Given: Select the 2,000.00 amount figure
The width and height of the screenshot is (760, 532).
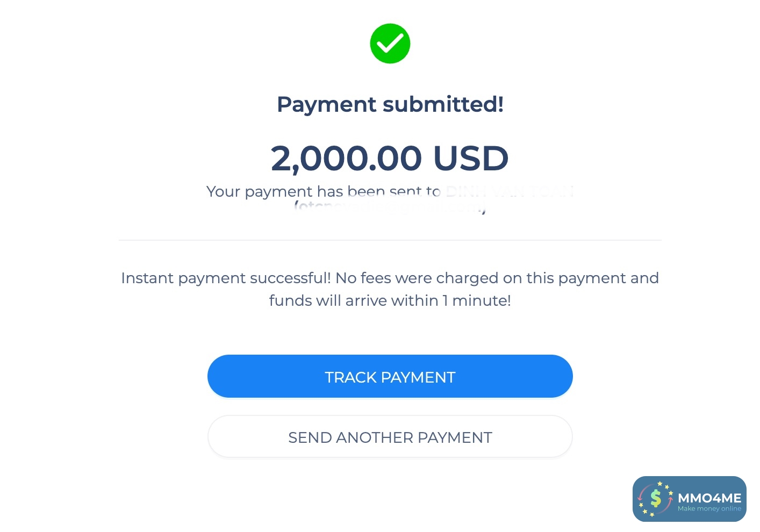Looking at the screenshot, I should 346,159.
